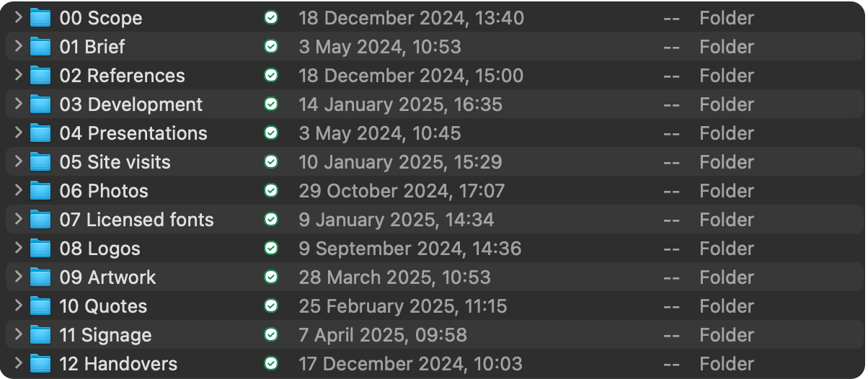Select the 04 Presentations folder name
Image resolution: width=868 pixels, height=379 pixels.
pos(133,133)
